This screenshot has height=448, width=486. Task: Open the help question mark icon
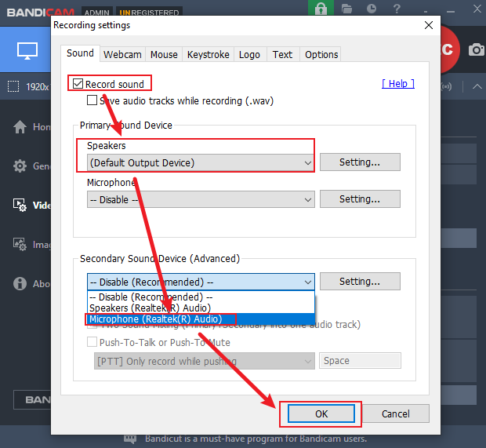tap(397, 9)
